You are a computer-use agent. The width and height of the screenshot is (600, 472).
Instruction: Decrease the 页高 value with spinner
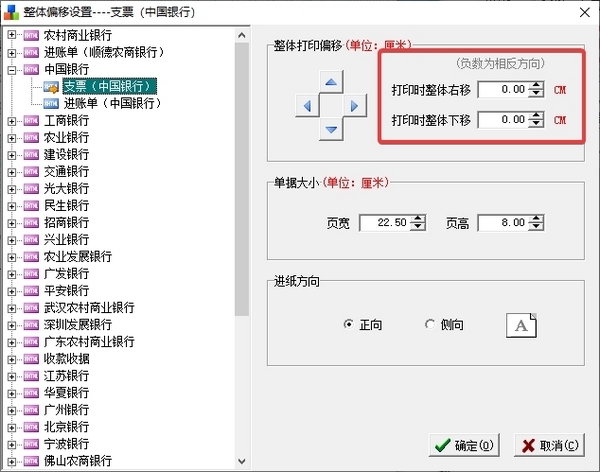tap(536, 226)
